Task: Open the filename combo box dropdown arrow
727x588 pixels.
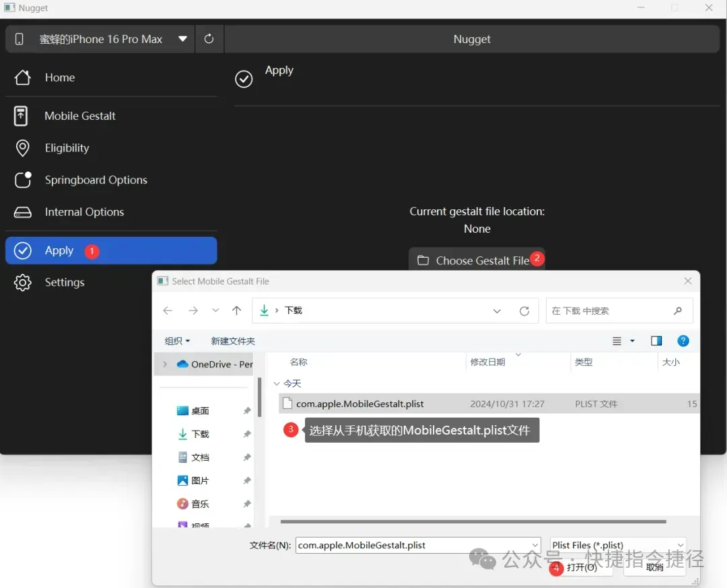Action: pyautogui.click(x=535, y=546)
